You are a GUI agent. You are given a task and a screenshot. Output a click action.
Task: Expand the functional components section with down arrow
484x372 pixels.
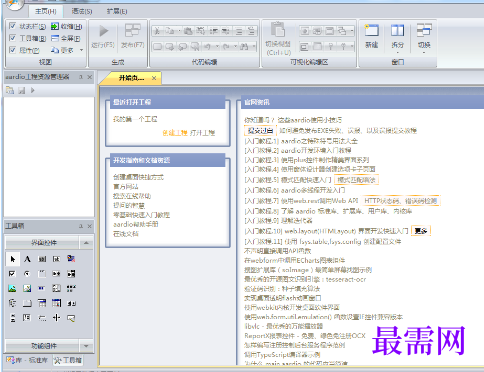point(86,346)
